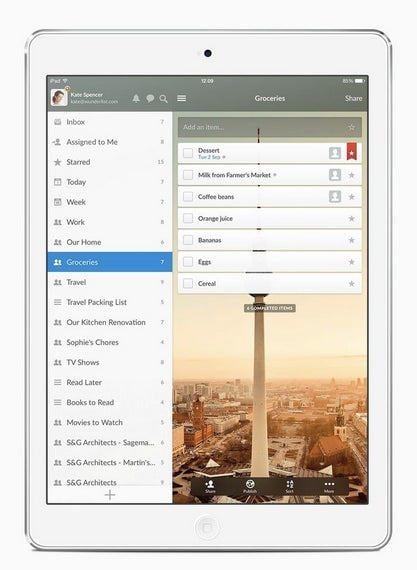Image resolution: width=417 pixels, height=570 pixels.
Task: Tap the Share person icon at bottom
Action: pos(210,486)
